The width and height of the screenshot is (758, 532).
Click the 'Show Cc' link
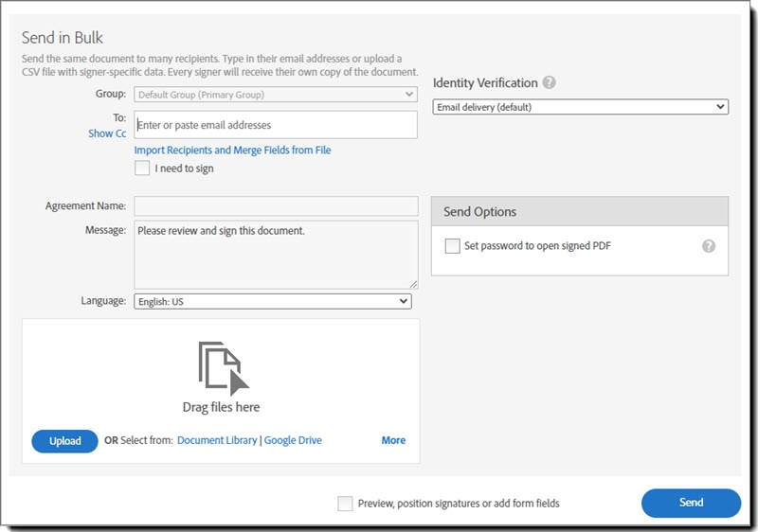tap(107, 133)
